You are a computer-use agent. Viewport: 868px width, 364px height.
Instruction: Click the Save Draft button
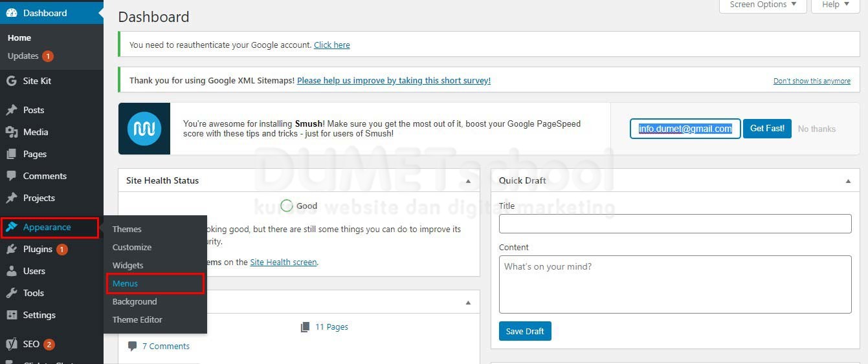525,331
